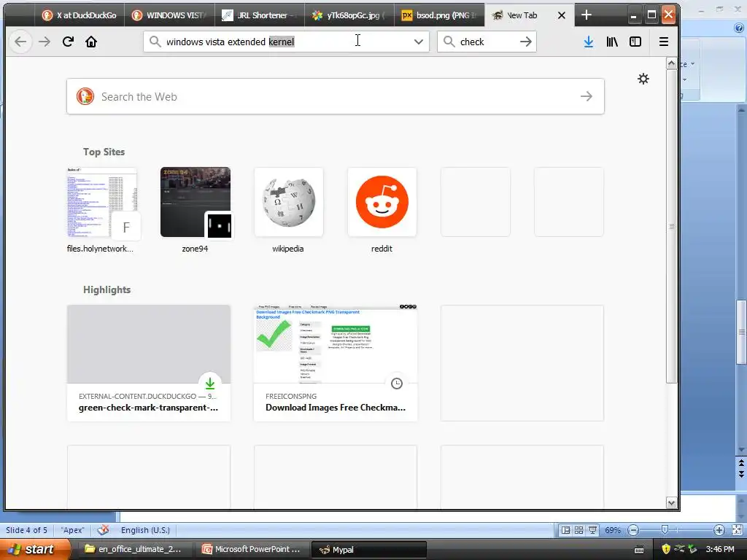
Task: Switch to X at DuckDuckGo tab
Action: (79, 15)
